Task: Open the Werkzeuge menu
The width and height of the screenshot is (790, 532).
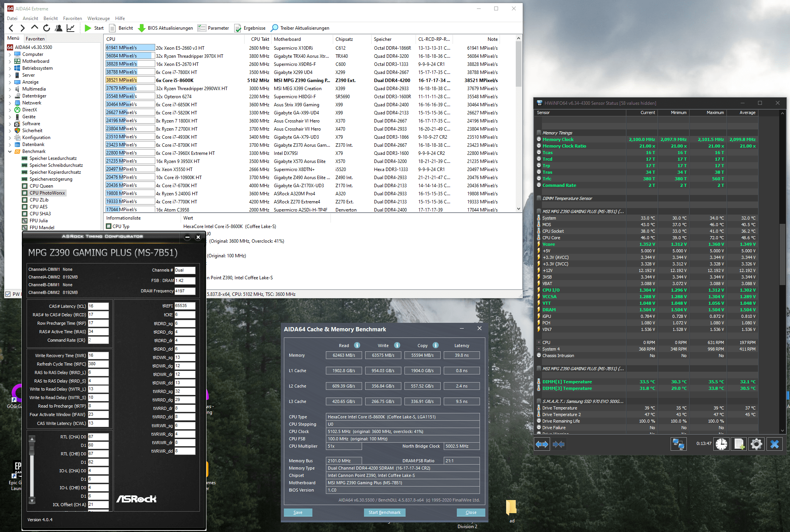Action: (x=99, y=18)
